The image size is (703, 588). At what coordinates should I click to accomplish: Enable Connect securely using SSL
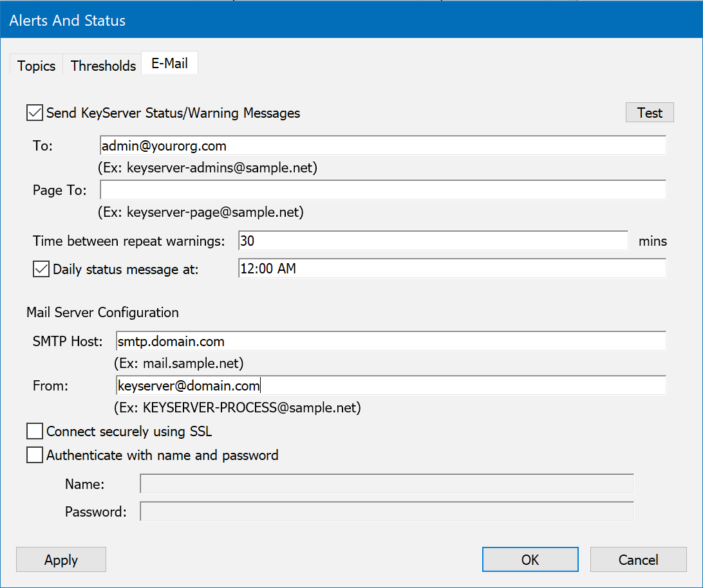pyautogui.click(x=35, y=431)
